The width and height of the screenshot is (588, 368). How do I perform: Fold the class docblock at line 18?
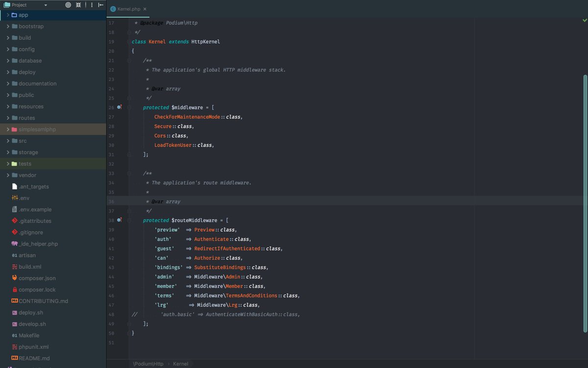coord(129,32)
